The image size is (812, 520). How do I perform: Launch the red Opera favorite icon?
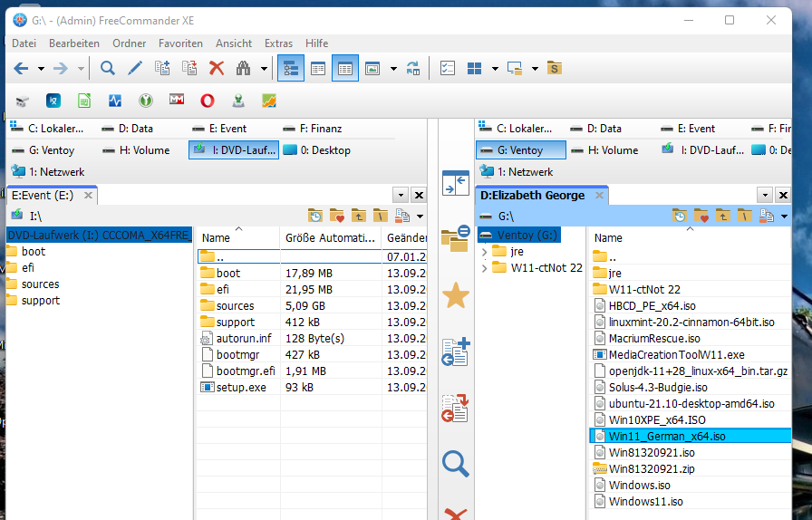pyautogui.click(x=208, y=101)
